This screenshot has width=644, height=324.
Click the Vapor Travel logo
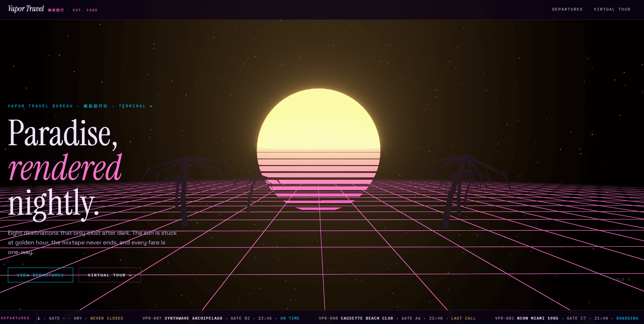click(26, 9)
